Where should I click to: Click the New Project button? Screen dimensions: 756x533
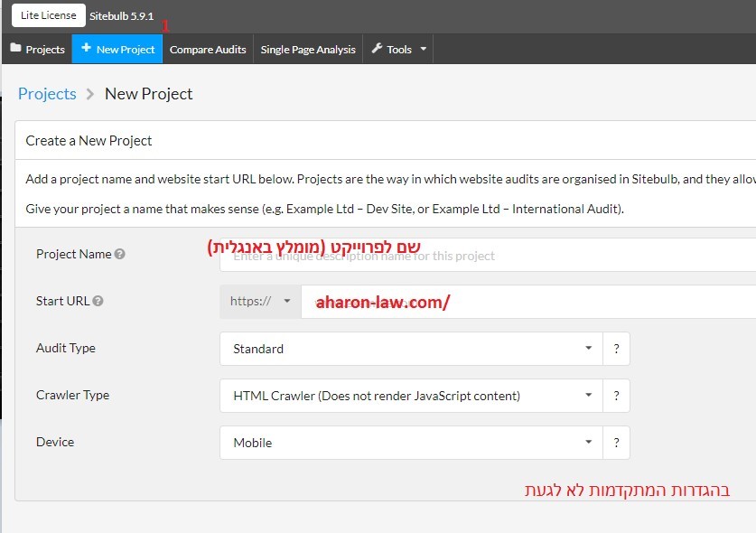(117, 49)
